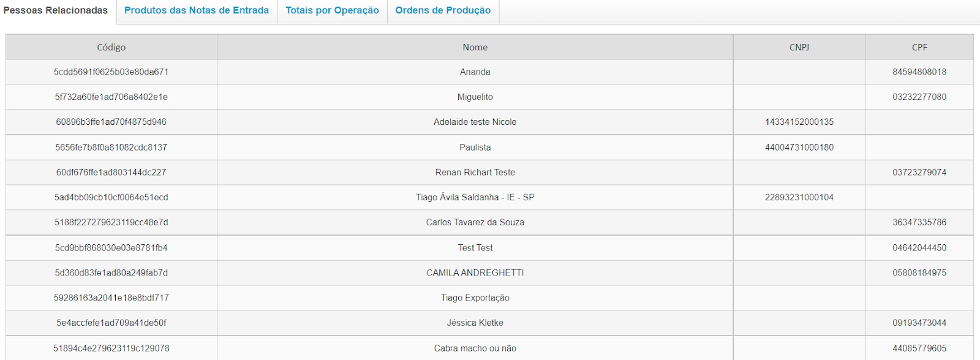Switch to Produtos das Notas de Entrada tab
This screenshot has height=360, width=980.
coord(196,10)
